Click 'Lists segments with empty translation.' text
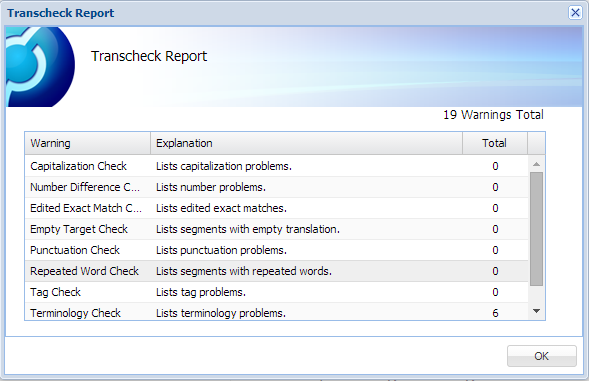This screenshot has height=381, width=589. point(248,229)
